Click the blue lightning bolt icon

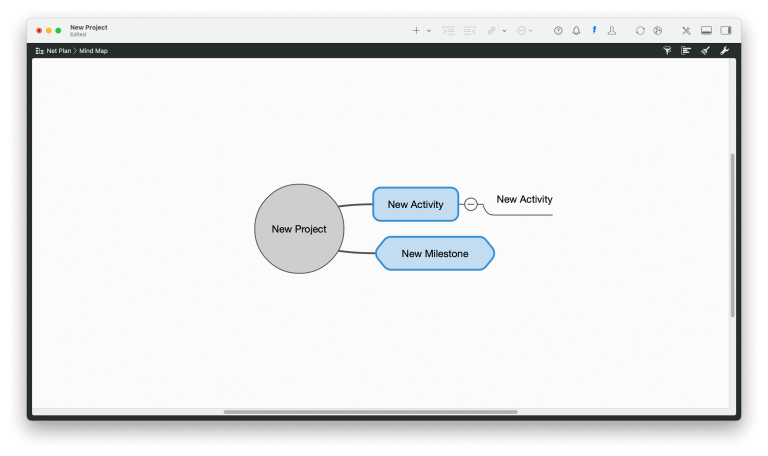[594, 30]
